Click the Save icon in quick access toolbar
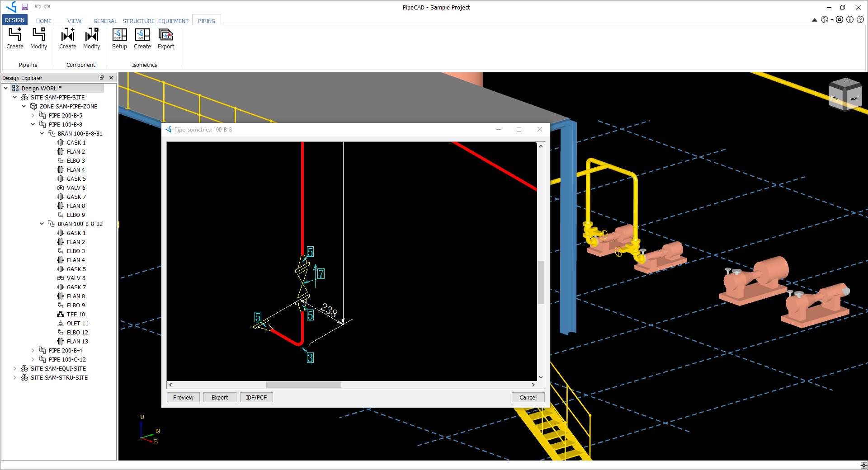Screen dimensions: 868x470 (25, 7)
